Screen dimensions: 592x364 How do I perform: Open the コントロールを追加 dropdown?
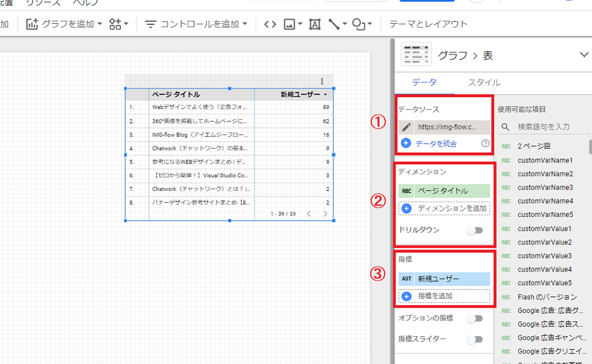point(196,24)
